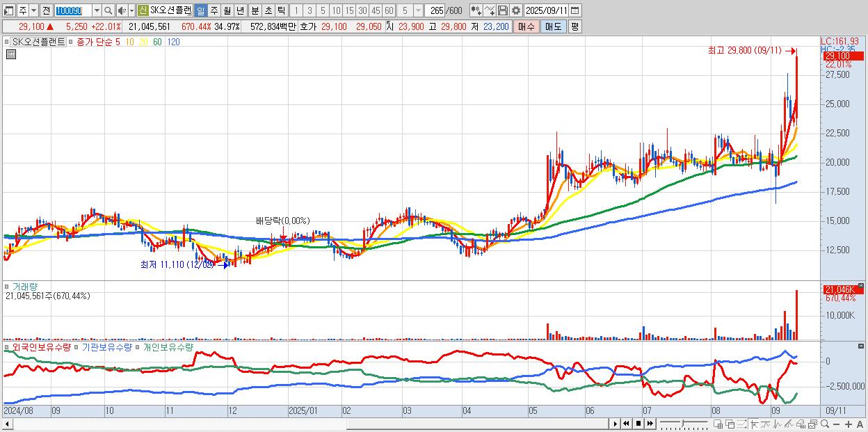868x432 pixels.
Task: Toggle the left panel layout icon
Action: click(x=8, y=10)
